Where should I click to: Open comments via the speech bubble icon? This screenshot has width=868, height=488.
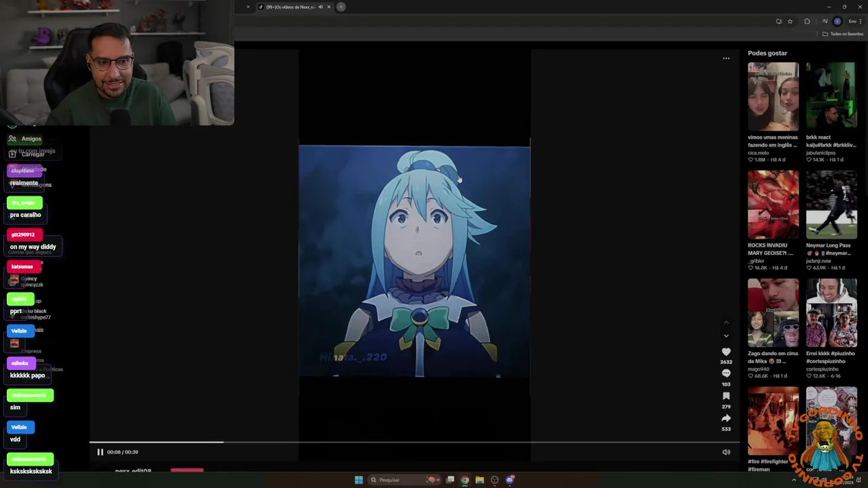point(726,373)
